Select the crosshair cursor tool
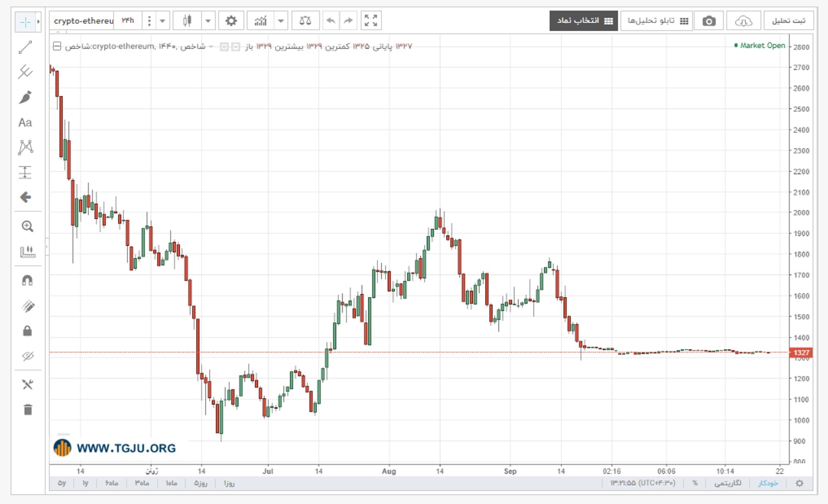828x504 pixels. click(x=25, y=22)
